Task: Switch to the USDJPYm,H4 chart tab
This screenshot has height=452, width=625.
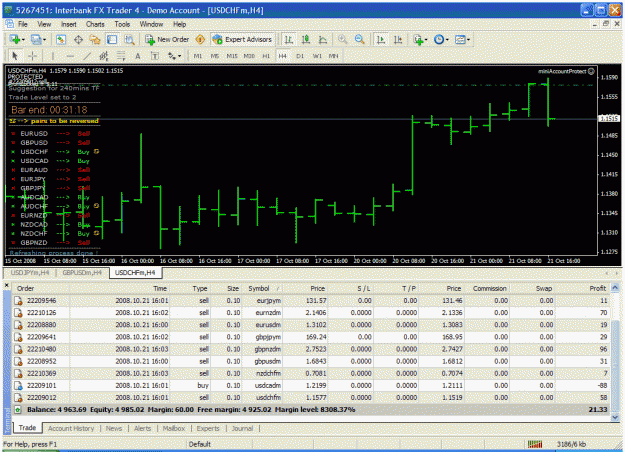Action: coord(30,273)
